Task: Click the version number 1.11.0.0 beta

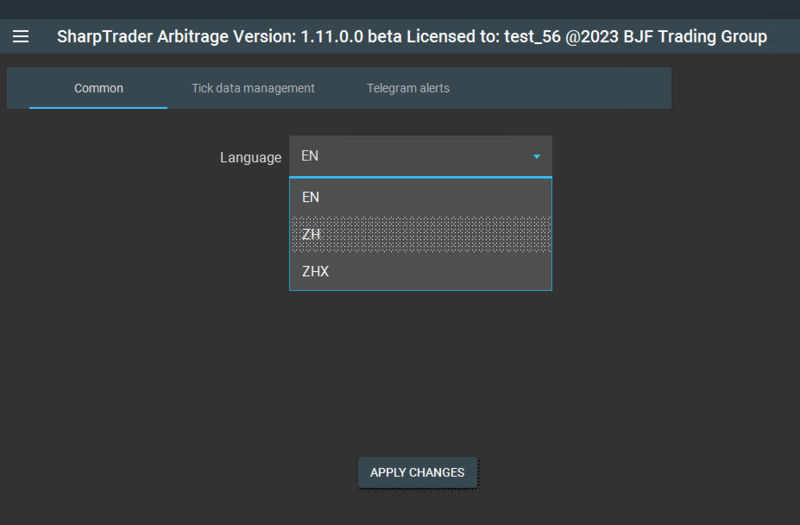Action: pyautogui.click(x=367, y=37)
